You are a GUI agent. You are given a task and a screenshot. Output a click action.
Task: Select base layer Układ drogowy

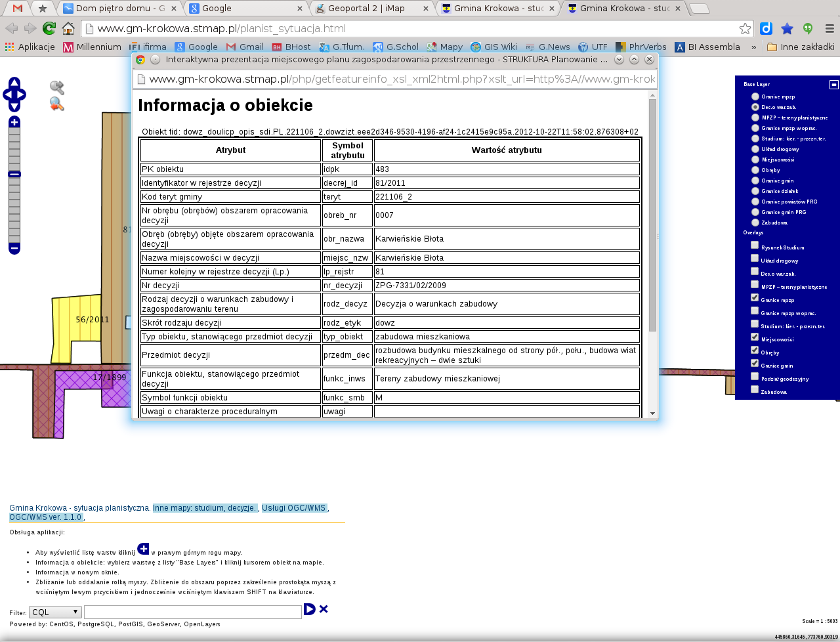[755, 149]
